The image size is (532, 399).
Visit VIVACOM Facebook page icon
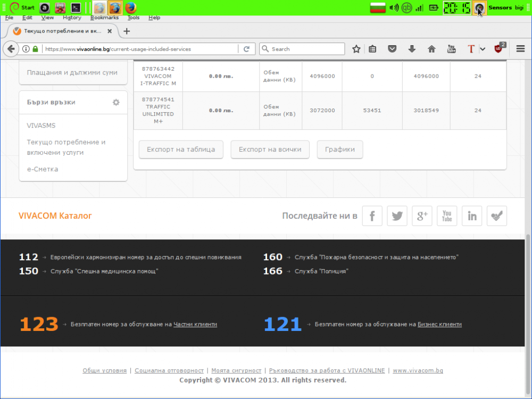tap(372, 216)
